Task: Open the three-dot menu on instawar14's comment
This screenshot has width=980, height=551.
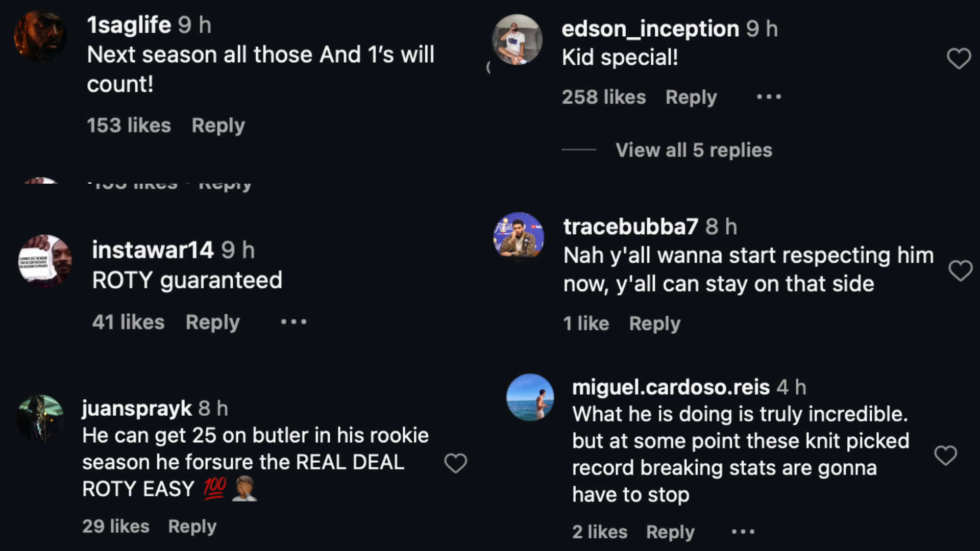Action: [293, 322]
